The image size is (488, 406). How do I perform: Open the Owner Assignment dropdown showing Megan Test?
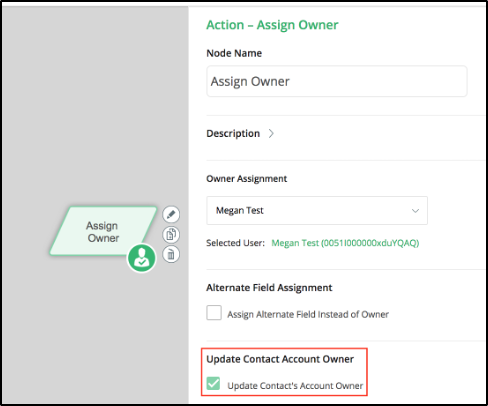point(317,210)
